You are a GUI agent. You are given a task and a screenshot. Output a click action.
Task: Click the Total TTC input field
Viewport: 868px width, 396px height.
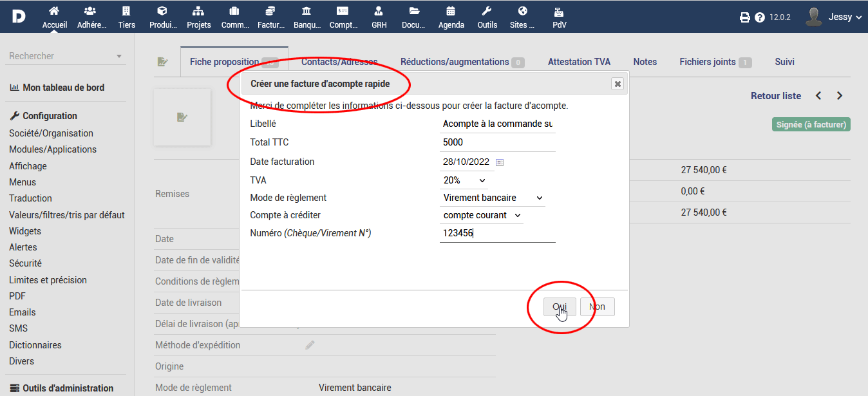point(497,142)
